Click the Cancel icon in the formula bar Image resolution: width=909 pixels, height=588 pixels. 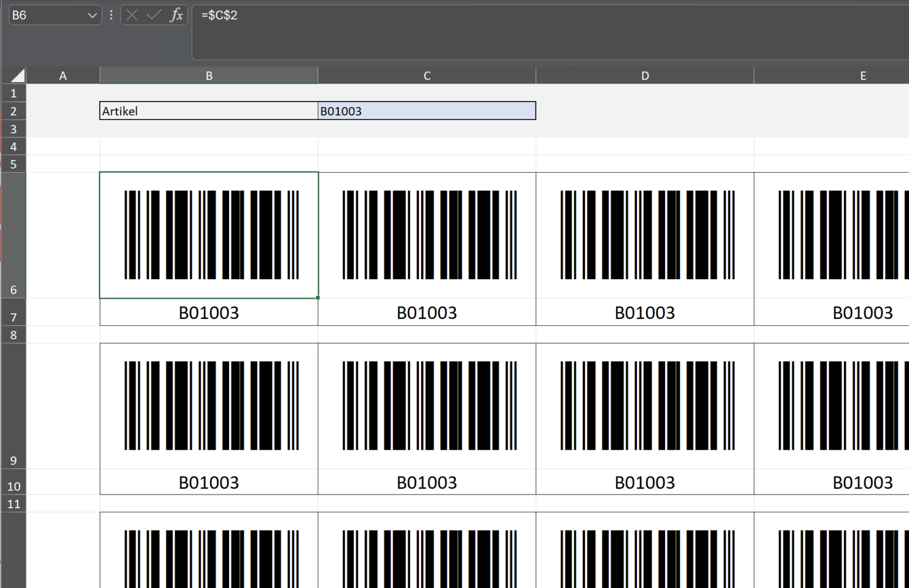pyautogui.click(x=131, y=15)
